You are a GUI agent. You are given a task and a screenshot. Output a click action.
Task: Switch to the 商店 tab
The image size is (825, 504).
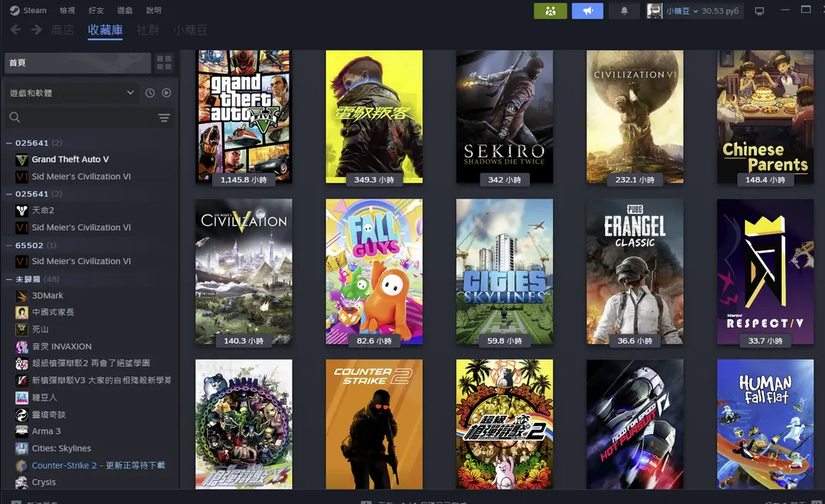coord(63,30)
